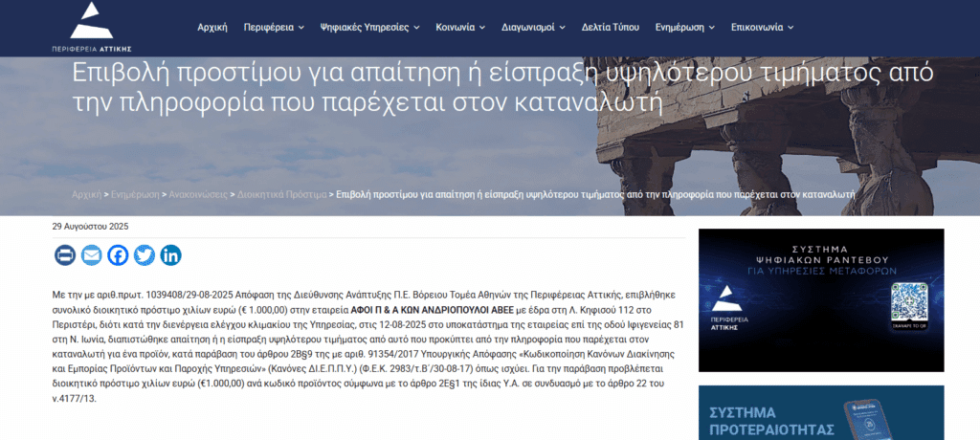
Task: Expand the Ψηφιακές Υπηρεσίες dropdown arrow
Action: click(417, 28)
